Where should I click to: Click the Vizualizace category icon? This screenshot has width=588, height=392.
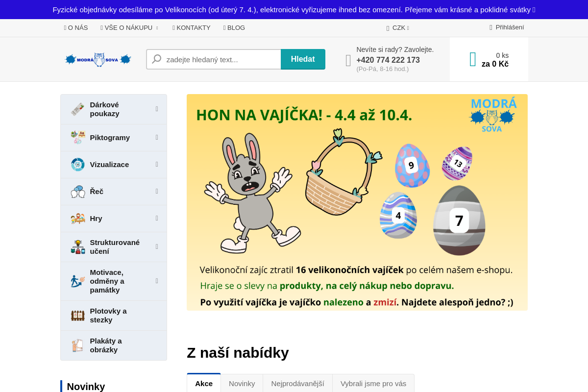tap(77, 165)
